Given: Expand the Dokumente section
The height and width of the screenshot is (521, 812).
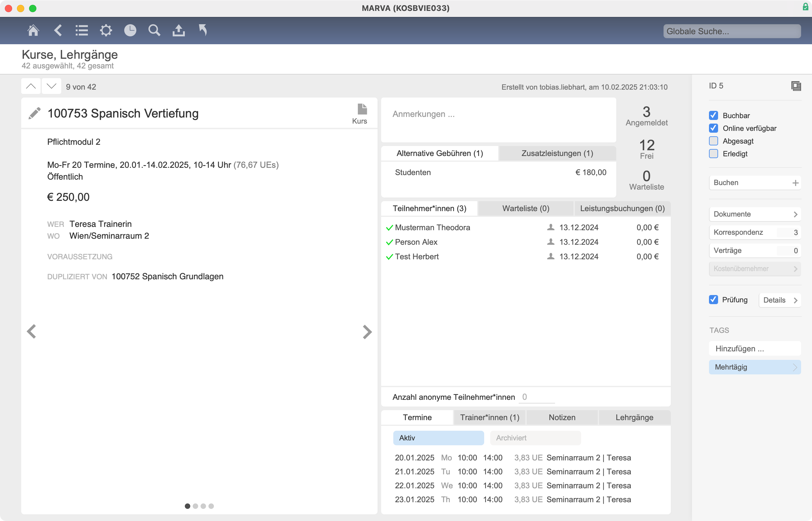Looking at the screenshot, I should click(x=754, y=214).
